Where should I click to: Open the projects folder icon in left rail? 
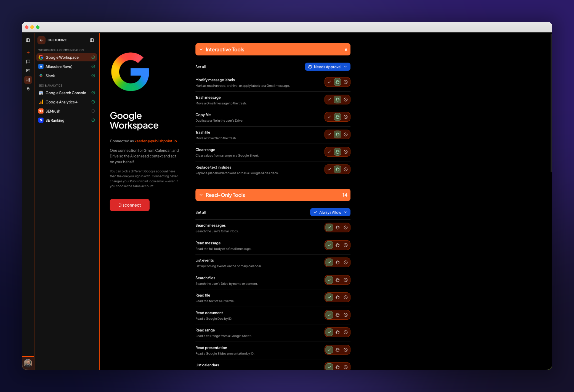(x=28, y=71)
